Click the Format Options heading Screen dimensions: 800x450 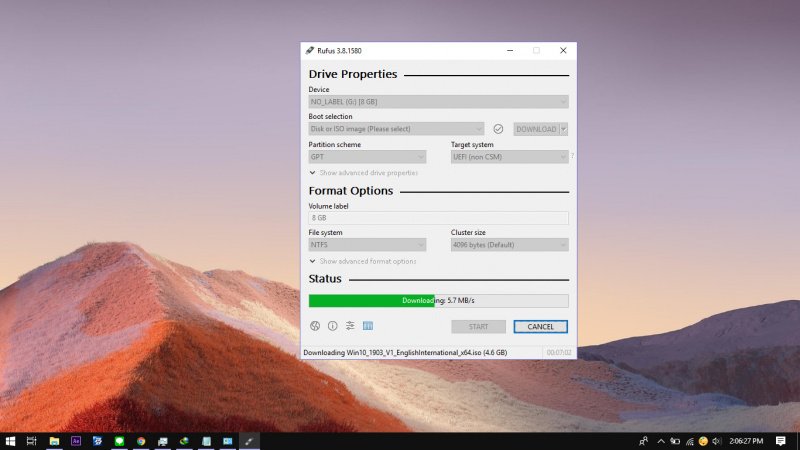click(x=351, y=191)
